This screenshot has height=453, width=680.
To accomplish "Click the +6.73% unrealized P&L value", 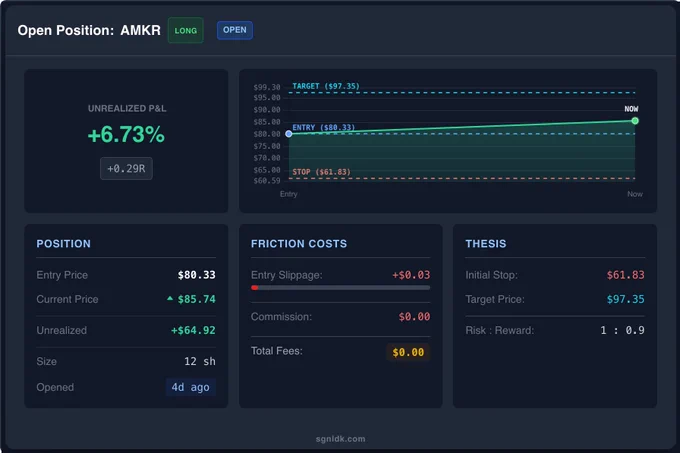I will click(126, 134).
